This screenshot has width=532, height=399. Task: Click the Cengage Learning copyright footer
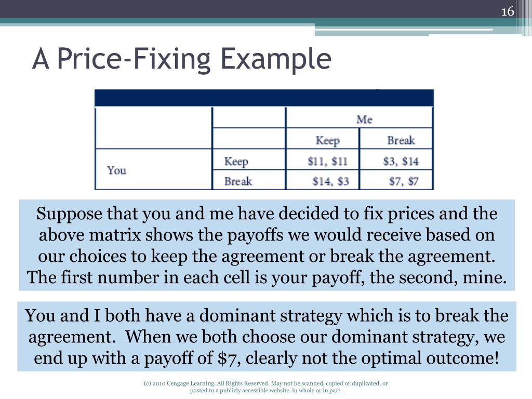tap(265, 387)
